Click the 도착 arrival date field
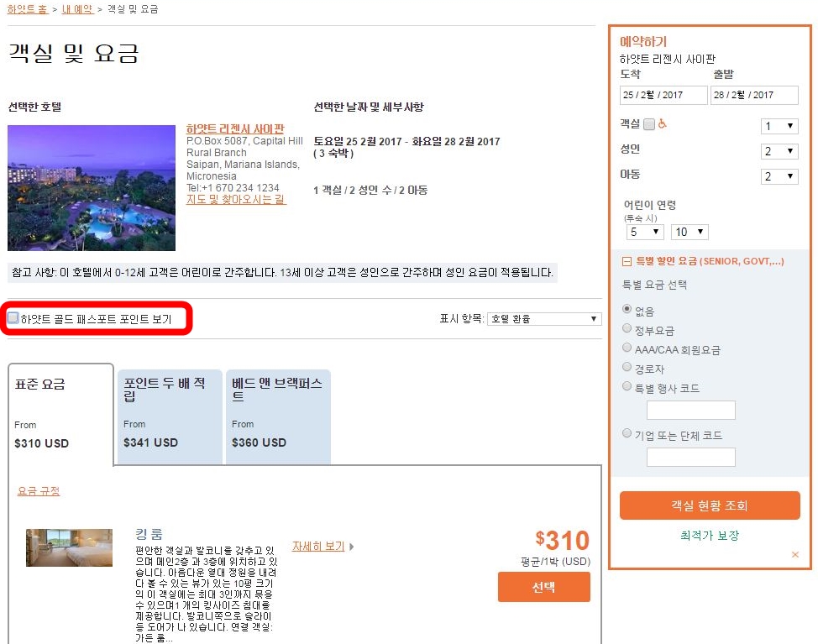818x644 pixels. click(x=663, y=95)
